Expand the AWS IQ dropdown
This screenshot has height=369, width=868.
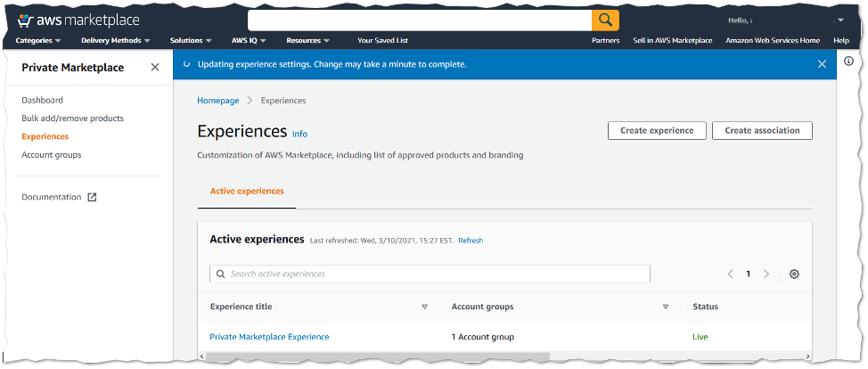250,40
